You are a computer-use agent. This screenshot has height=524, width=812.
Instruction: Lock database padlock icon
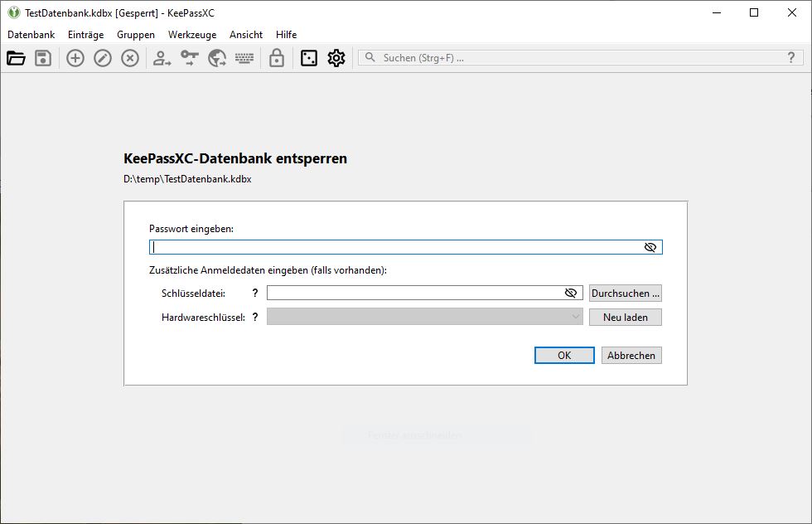277,58
